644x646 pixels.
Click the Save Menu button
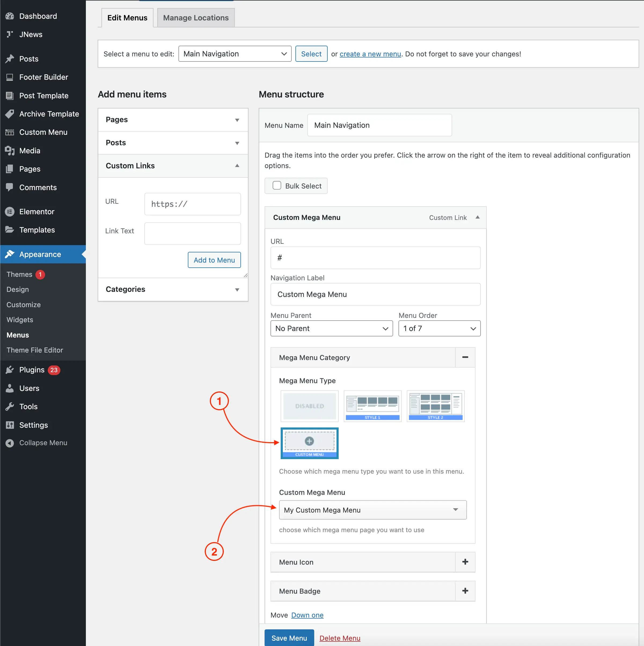click(x=289, y=638)
